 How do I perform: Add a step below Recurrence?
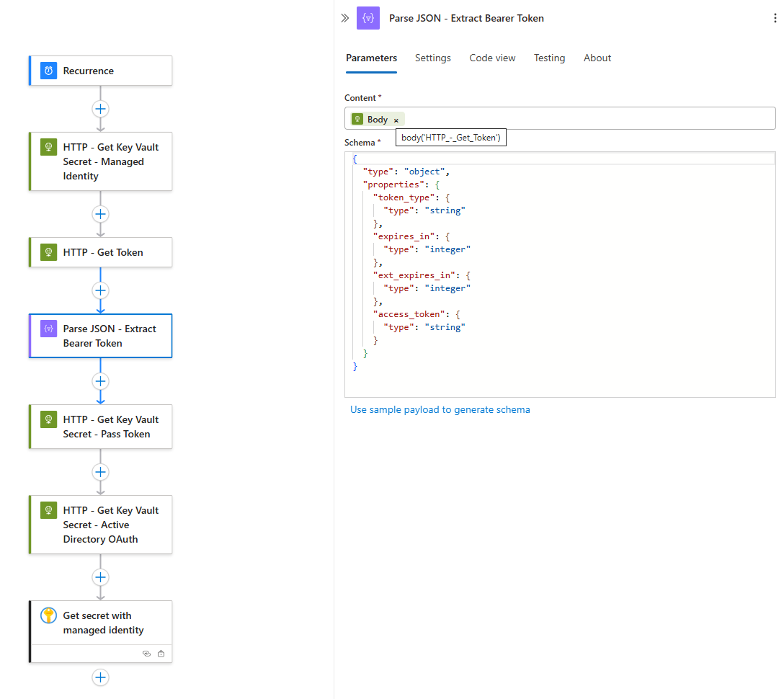click(100, 109)
